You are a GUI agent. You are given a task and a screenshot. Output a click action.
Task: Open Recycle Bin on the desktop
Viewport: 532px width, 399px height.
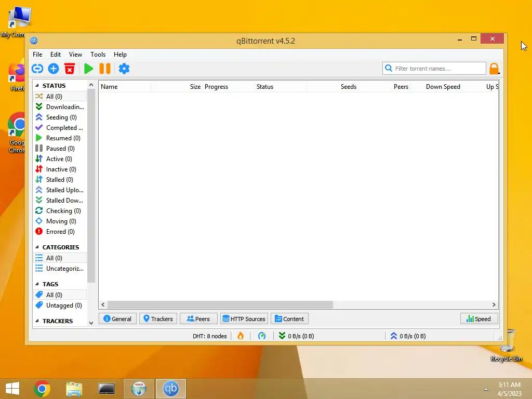(x=507, y=345)
